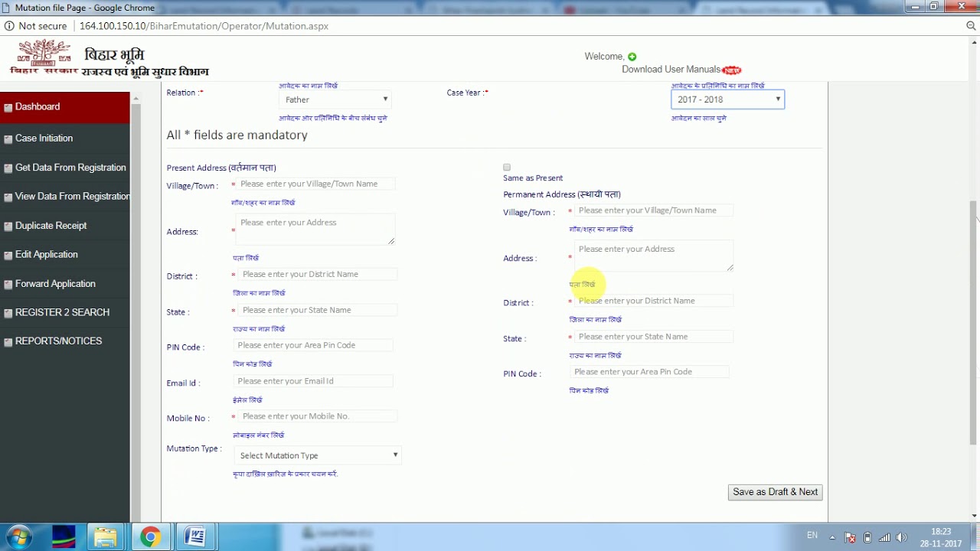Tick the Same as Present checkbox
The height and width of the screenshot is (551, 980).
(507, 167)
